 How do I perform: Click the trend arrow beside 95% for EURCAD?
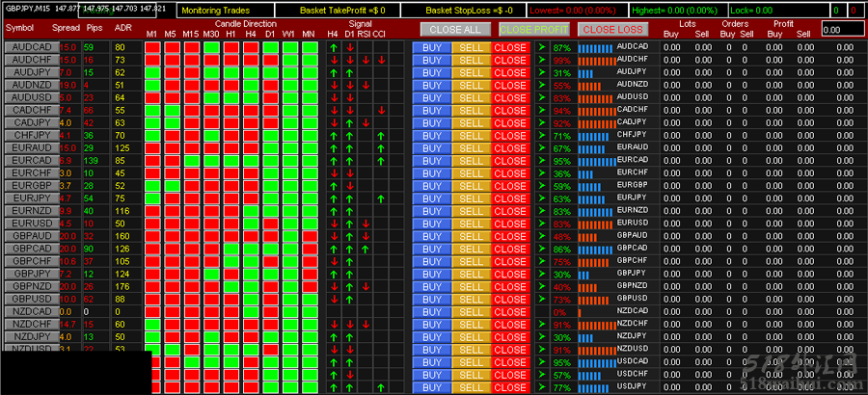click(542, 161)
